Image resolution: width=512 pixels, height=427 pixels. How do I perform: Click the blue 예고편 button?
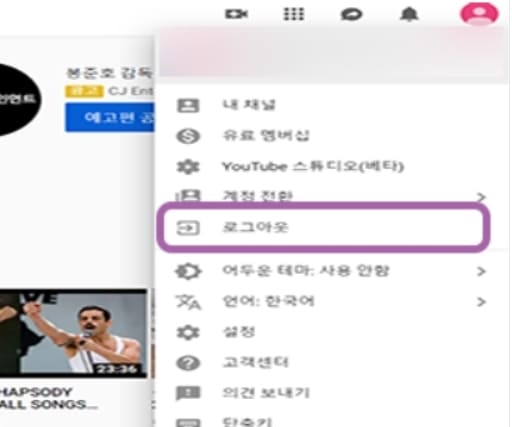click(x=110, y=118)
